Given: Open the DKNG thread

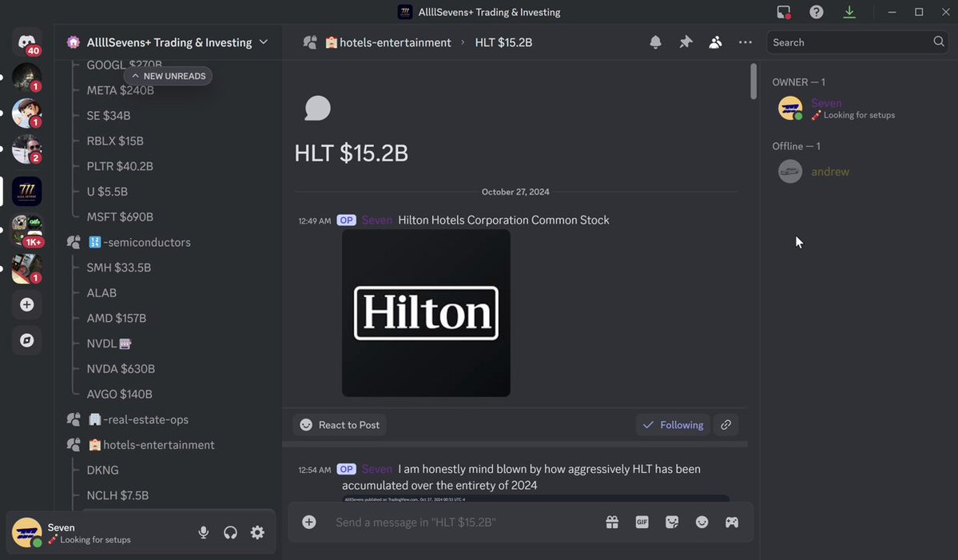Looking at the screenshot, I should coord(102,471).
